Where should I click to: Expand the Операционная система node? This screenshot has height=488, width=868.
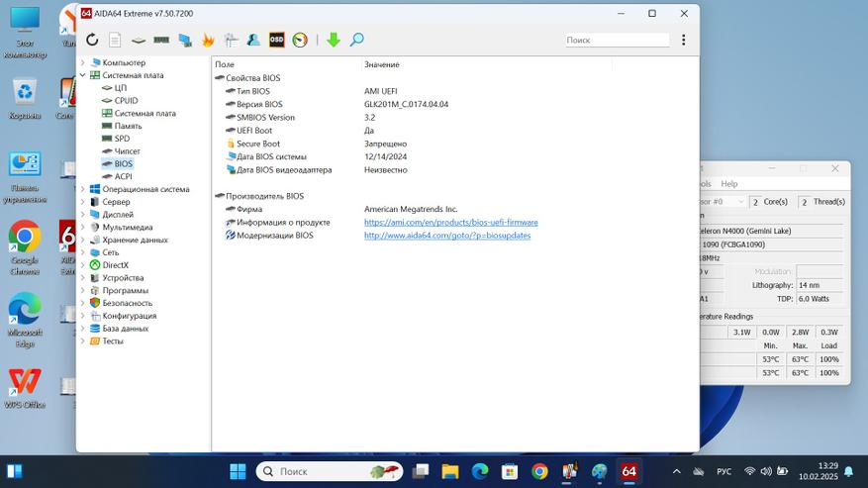(83, 189)
